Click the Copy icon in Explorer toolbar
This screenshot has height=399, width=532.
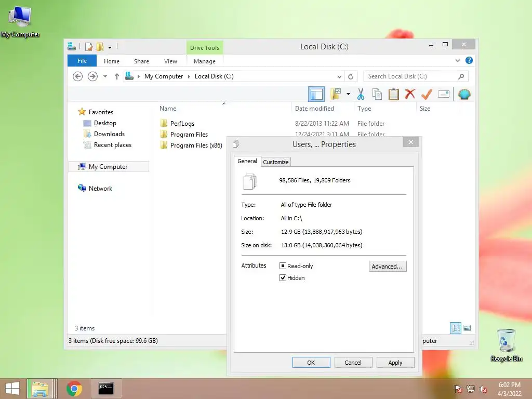tap(377, 95)
